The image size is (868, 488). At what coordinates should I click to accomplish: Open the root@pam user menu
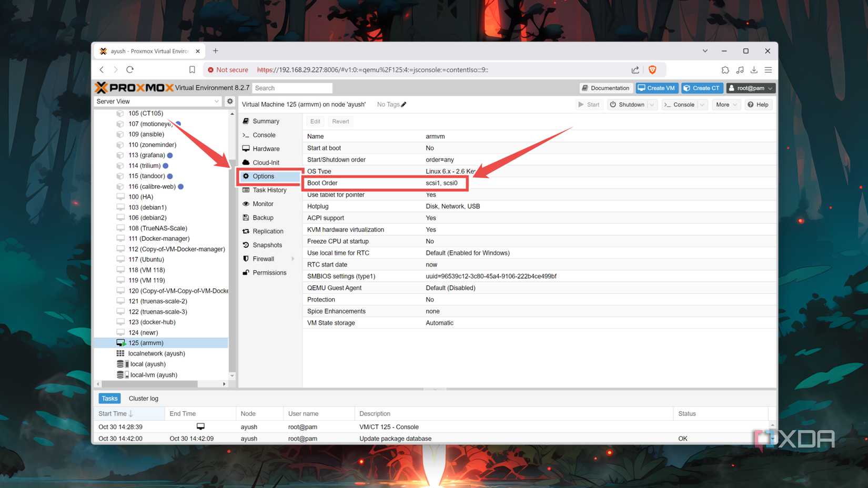(751, 88)
